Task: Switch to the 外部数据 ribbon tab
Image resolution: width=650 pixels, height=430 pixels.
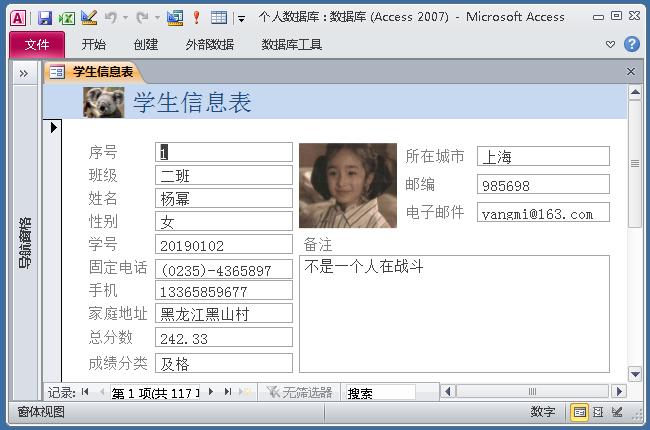Action: 209,44
